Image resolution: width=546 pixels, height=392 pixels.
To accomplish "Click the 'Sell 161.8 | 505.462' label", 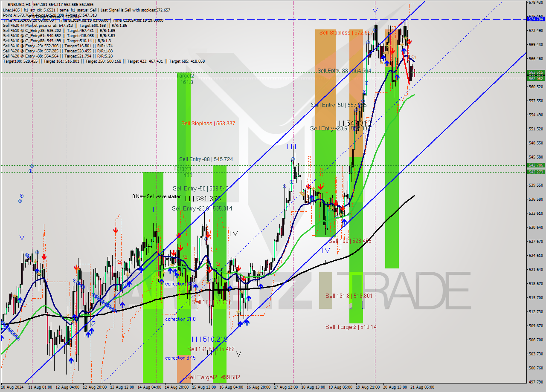I will (x=211, y=349).
